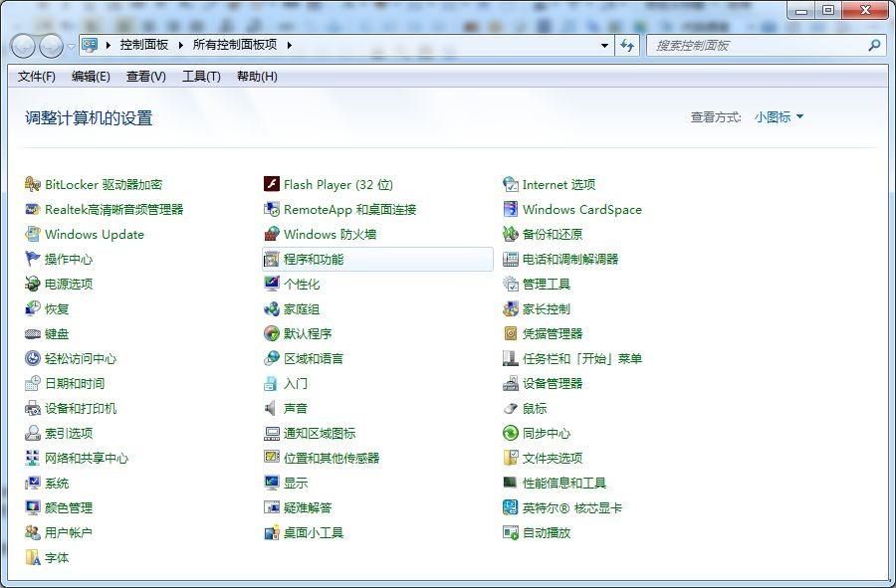Open the 小图标 view mode dropdown
The image size is (896, 588).
(x=779, y=117)
